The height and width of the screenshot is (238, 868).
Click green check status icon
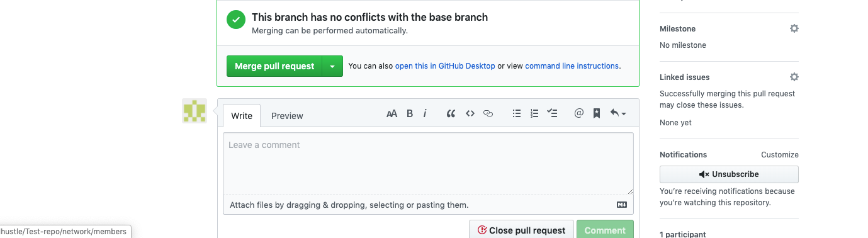[236, 20]
